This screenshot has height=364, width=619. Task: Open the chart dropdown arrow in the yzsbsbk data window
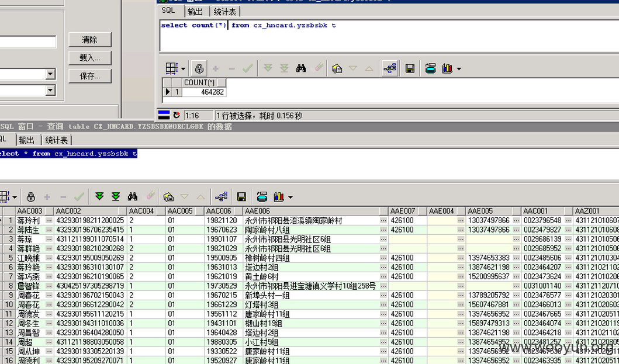291,197
